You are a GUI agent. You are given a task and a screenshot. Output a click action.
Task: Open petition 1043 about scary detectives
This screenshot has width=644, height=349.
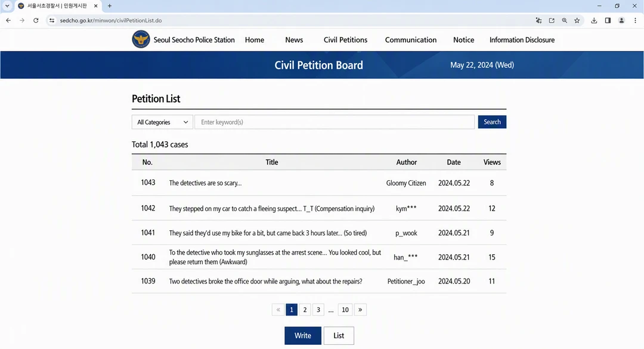205,183
